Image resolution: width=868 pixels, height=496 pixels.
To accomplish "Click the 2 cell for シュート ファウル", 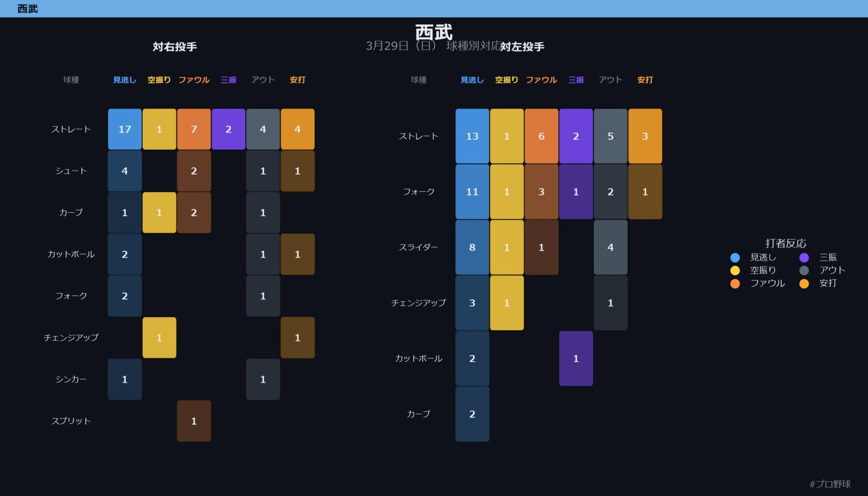I will [194, 171].
